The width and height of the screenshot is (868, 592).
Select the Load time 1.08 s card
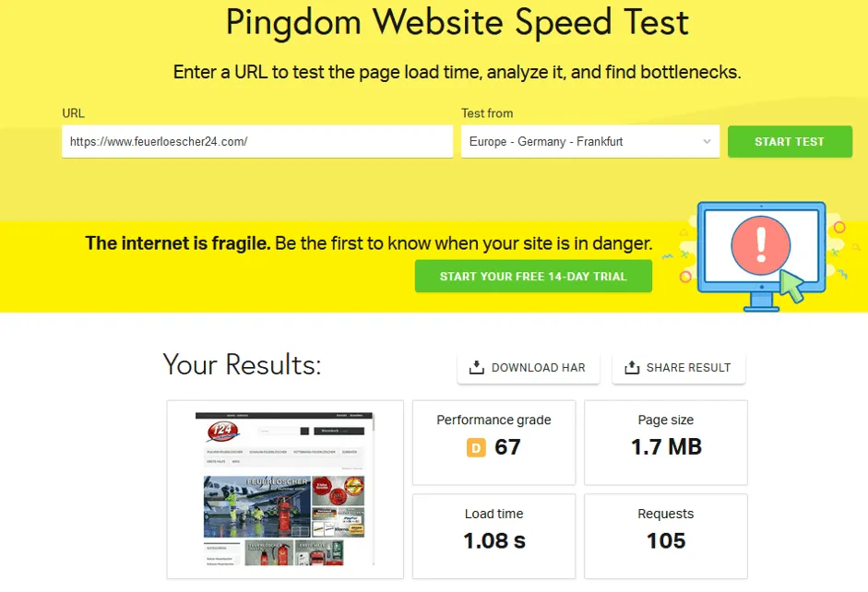(493, 536)
